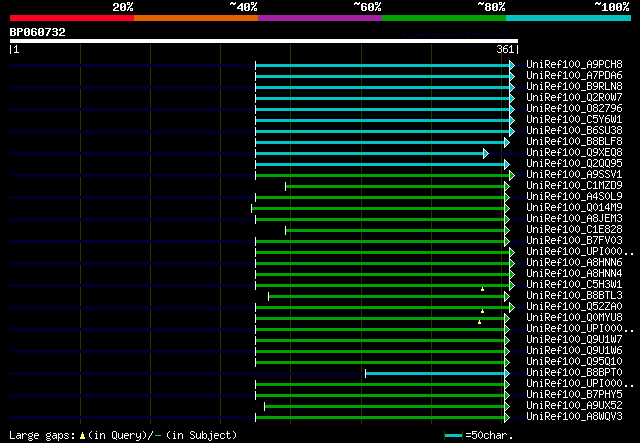
Task: Select the UniRef100_B7FV03 label
Action: tap(574, 240)
